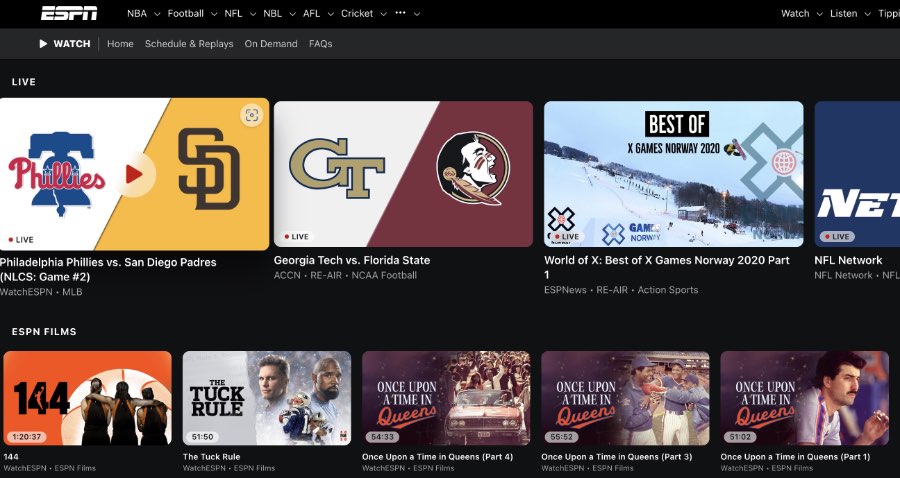The height and width of the screenshot is (478, 900).
Task: Click LIVE badge on Phillies card
Action: click(21, 240)
